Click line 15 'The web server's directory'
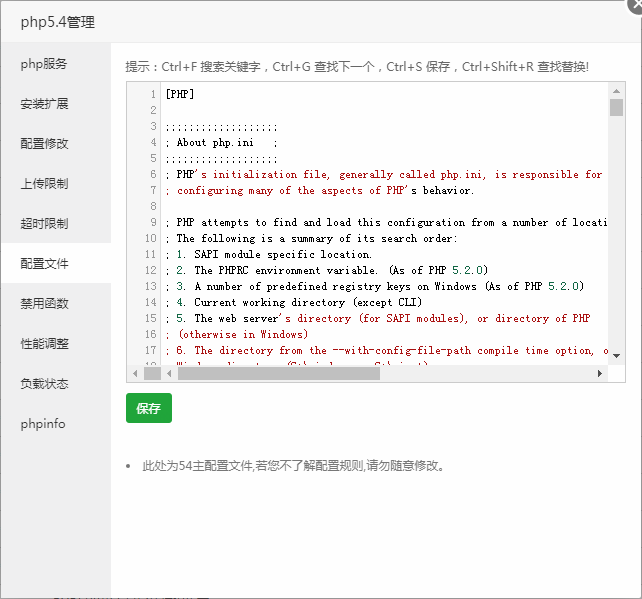 coord(378,319)
